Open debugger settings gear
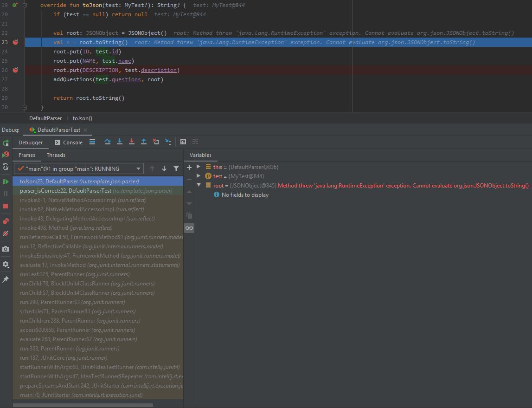The width and height of the screenshot is (532, 408). point(6,264)
